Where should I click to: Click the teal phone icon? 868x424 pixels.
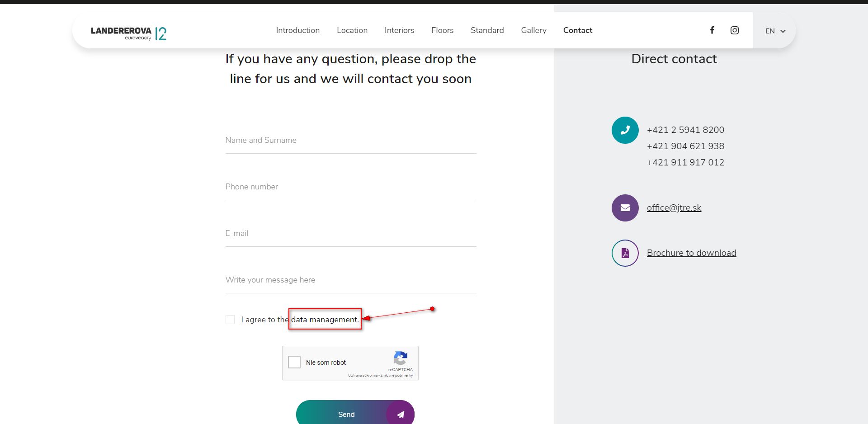[625, 130]
